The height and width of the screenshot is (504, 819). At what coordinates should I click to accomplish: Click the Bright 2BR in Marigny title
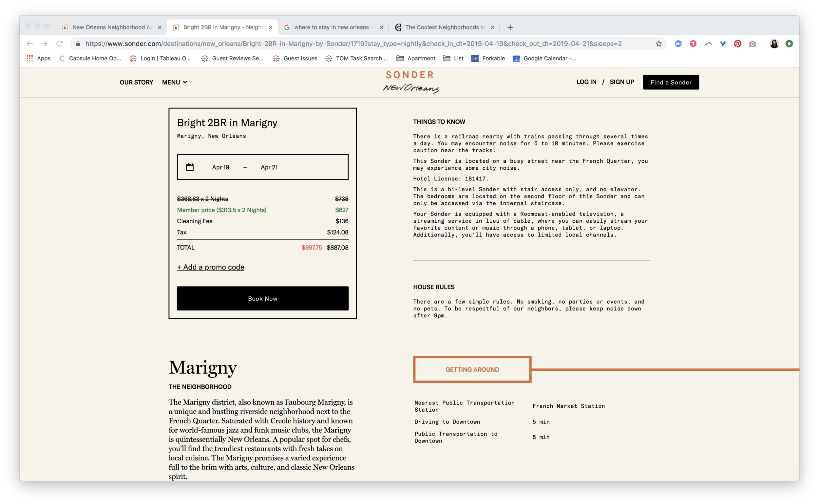[227, 123]
